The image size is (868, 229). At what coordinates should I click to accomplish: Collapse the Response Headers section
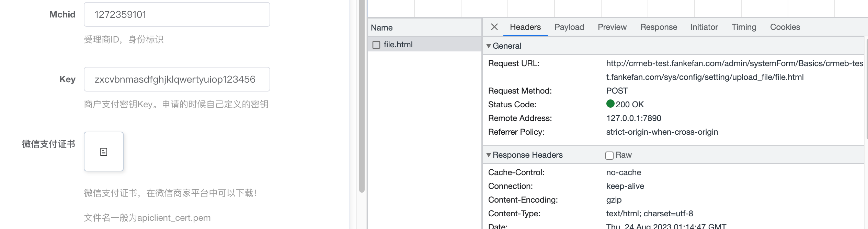coord(489,155)
